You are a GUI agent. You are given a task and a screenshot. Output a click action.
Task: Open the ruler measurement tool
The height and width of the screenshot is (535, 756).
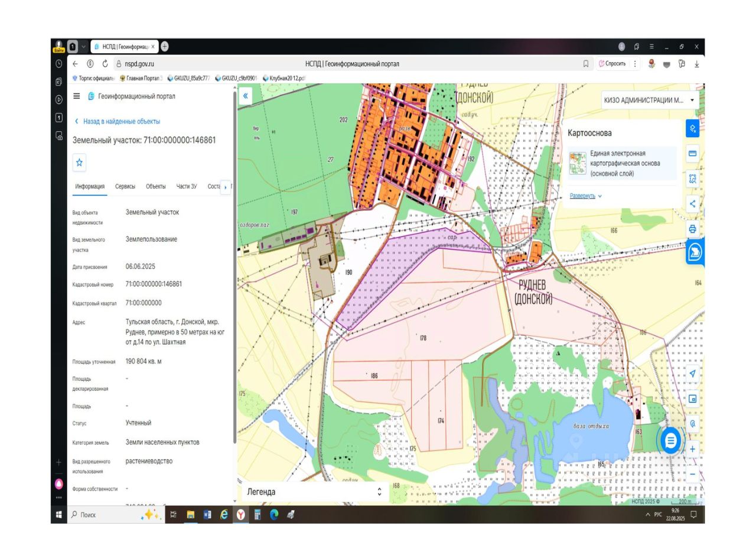(x=692, y=154)
